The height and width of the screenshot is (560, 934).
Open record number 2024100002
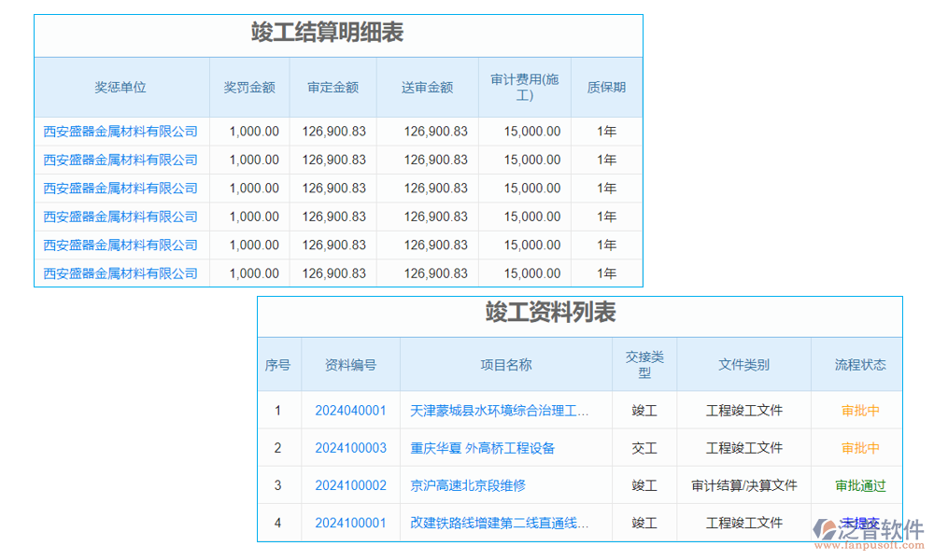click(x=350, y=485)
